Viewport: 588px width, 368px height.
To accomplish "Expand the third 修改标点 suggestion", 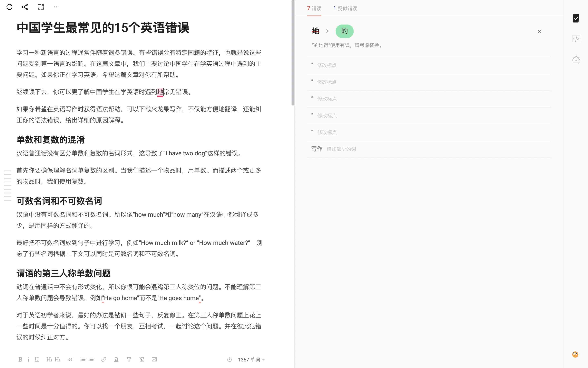I will tap(429, 99).
